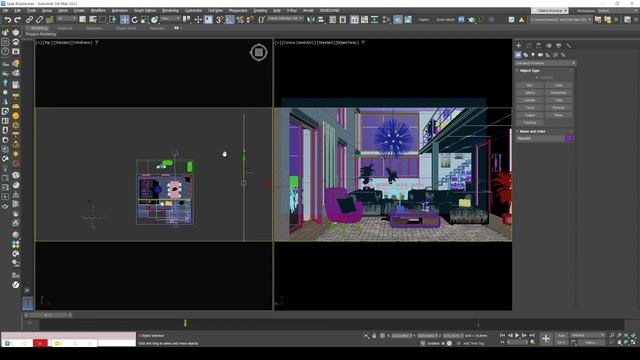The image size is (640, 360).
Task: Open the Create tab in command panel
Action: pos(519,45)
